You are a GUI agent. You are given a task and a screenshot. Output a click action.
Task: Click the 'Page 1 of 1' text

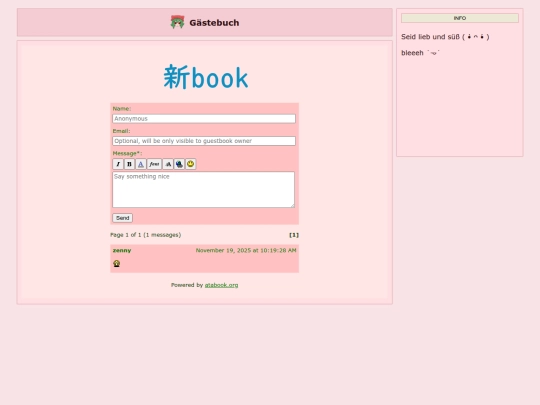click(145, 235)
